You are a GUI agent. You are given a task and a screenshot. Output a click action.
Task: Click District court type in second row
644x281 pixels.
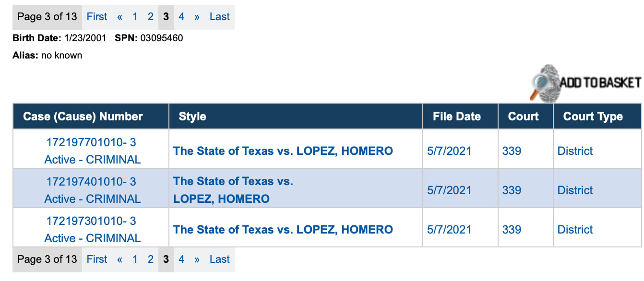coord(575,190)
